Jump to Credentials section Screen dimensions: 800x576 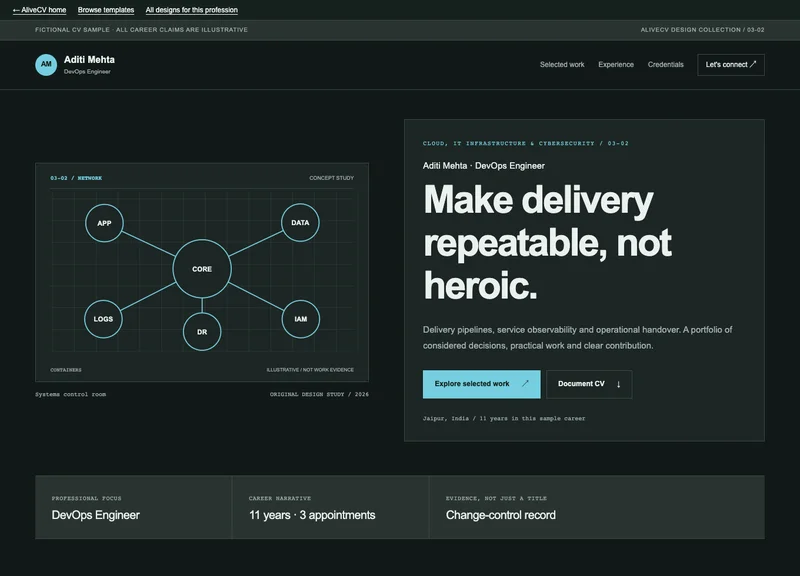pos(665,64)
